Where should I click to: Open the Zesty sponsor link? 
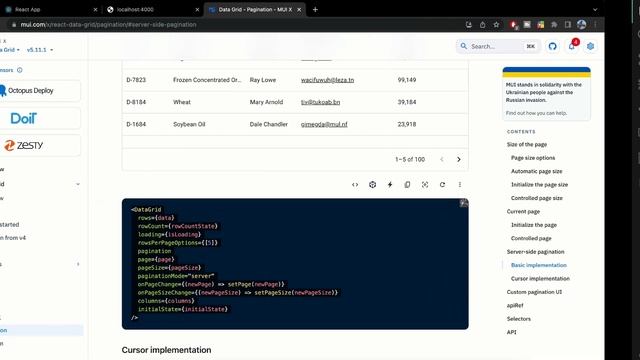40,145
